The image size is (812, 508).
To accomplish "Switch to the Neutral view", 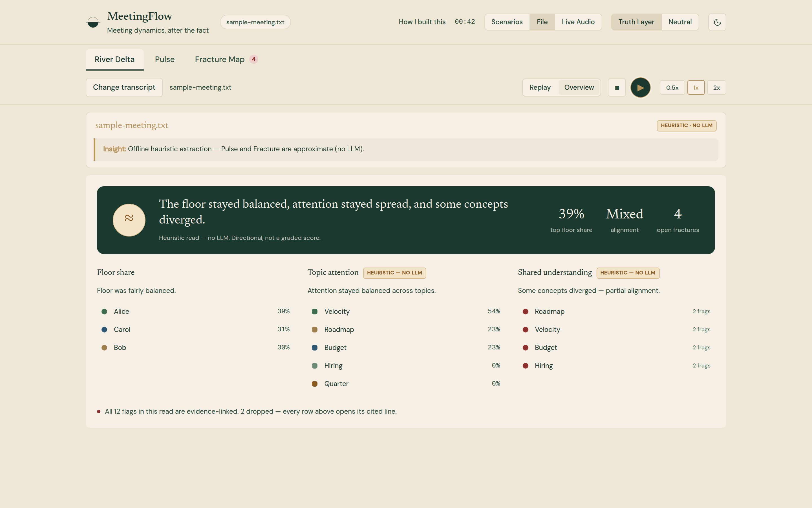I will 680,22.
